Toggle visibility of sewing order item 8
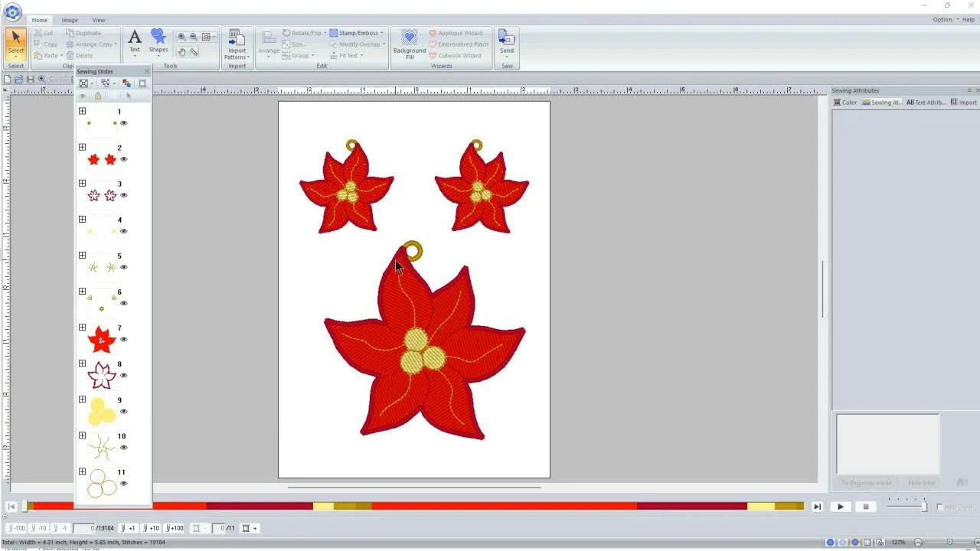 pos(123,375)
